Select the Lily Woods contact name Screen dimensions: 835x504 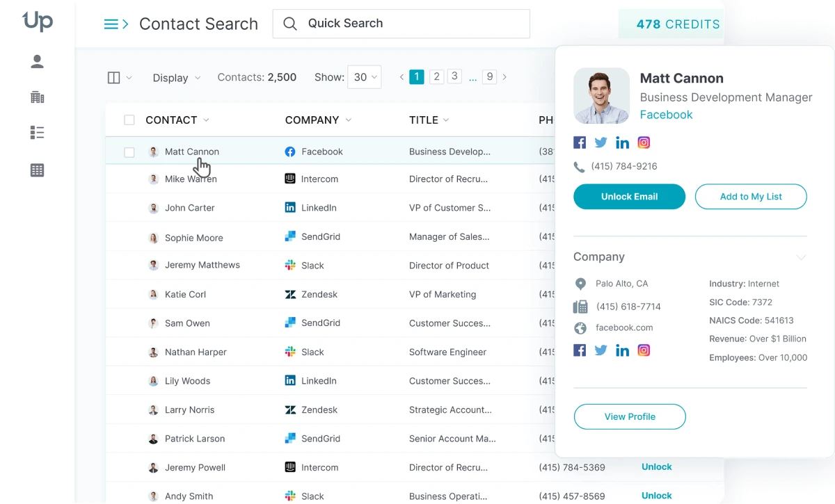[187, 381]
